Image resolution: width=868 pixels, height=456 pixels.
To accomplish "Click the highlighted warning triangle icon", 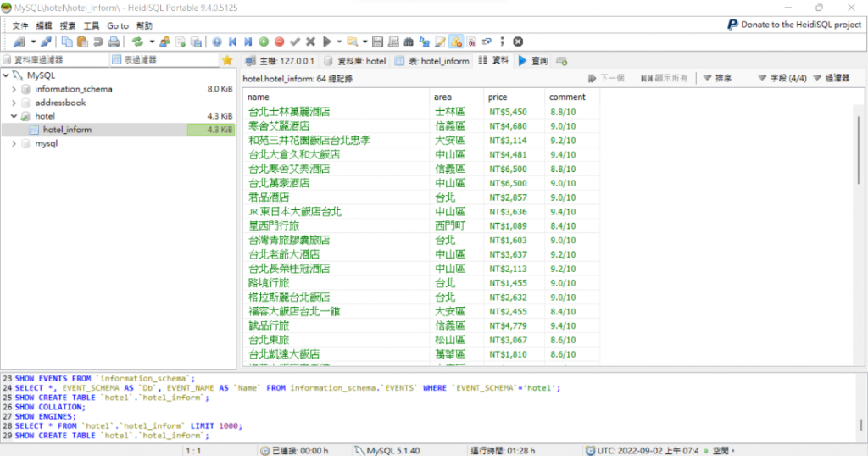I will pos(456,42).
